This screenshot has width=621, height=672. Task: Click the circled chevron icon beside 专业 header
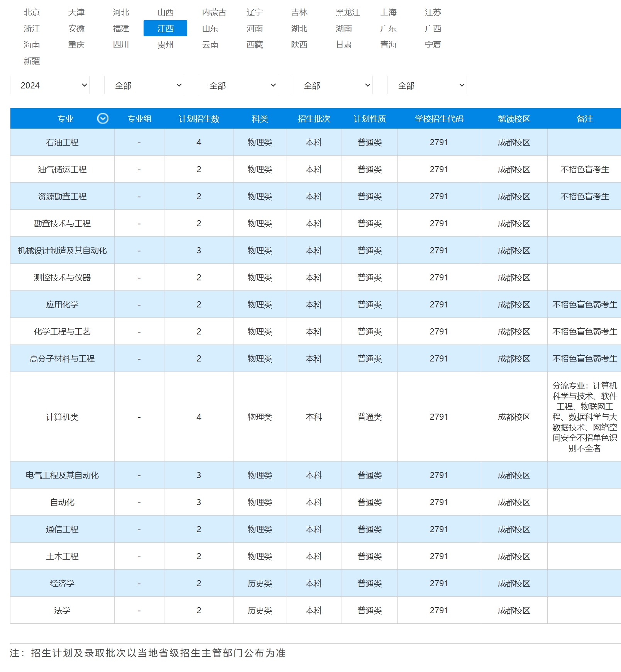click(x=103, y=119)
